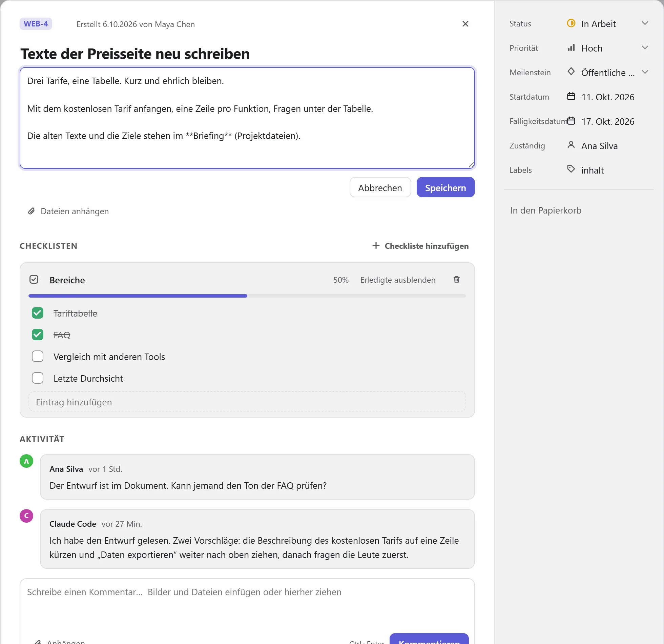Click inside the description text editor
Screen dimensions: 664x644
[247, 118]
